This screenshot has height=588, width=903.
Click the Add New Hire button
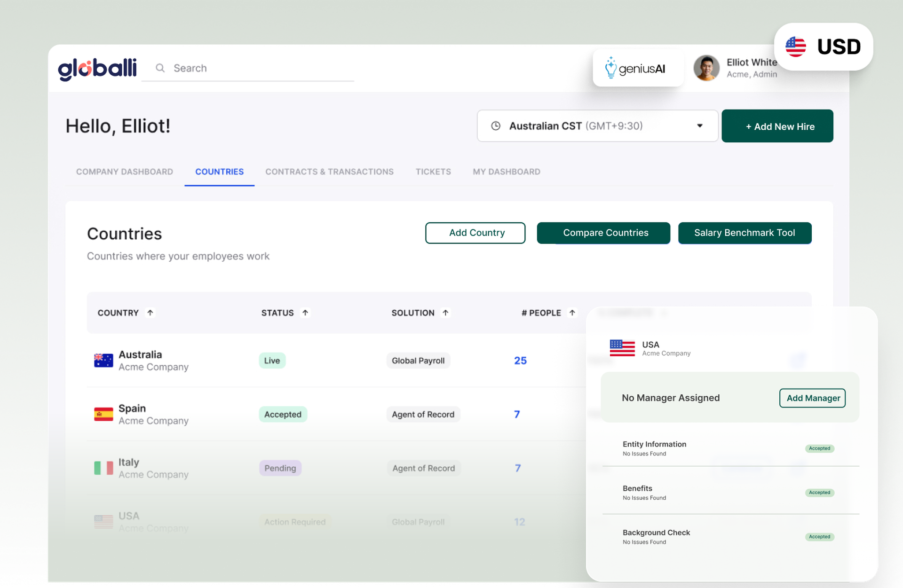[x=777, y=126]
